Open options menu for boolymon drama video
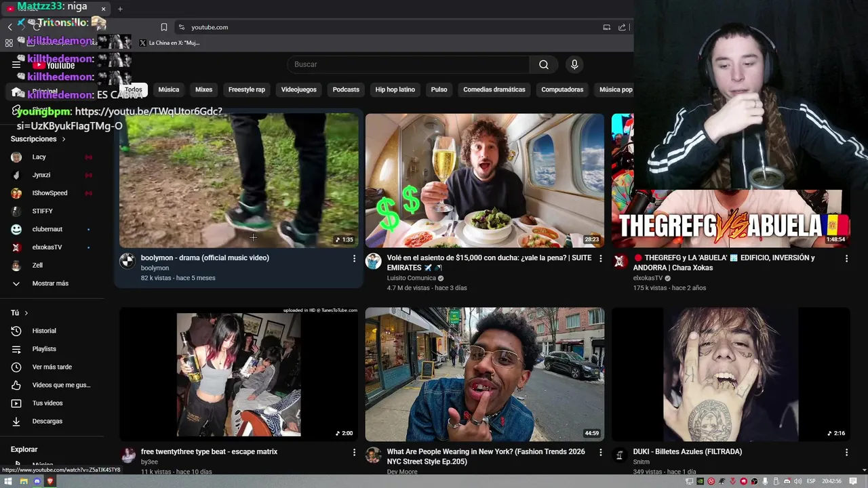 354,258
